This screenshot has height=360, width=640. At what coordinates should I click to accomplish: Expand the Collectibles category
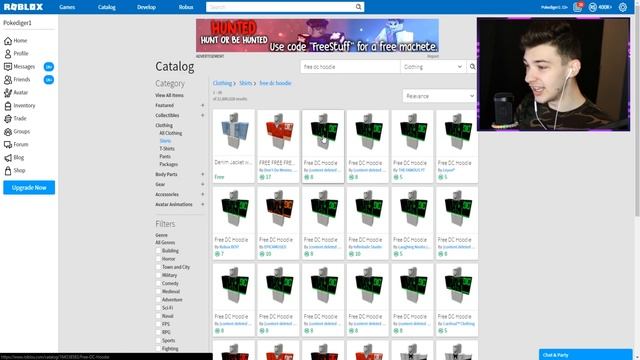(x=202, y=115)
